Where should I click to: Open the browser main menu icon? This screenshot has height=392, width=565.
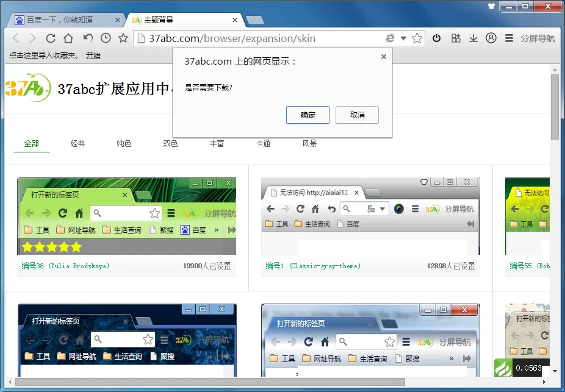click(509, 38)
